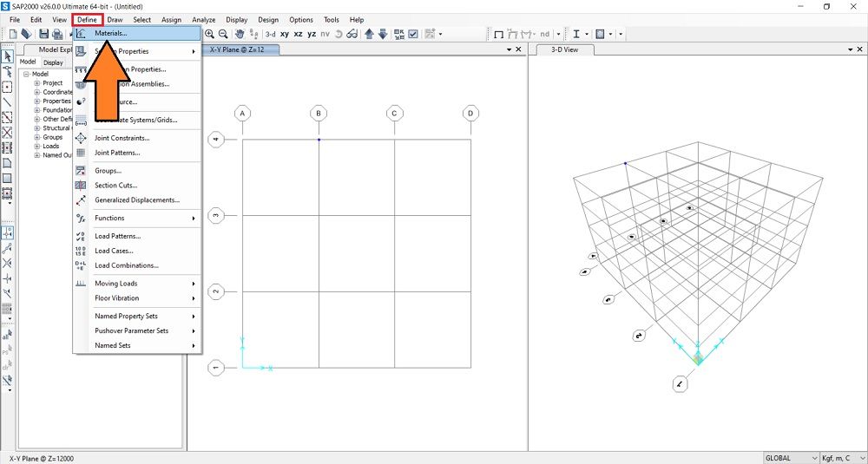
Task: Click the Print graphics toolbar icon
Action: click(57, 35)
